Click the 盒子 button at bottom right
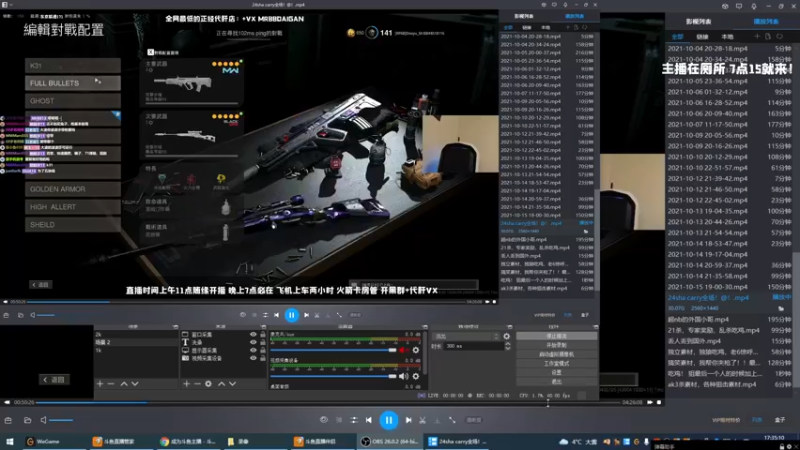 pyautogui.click(x=780, y=420)
